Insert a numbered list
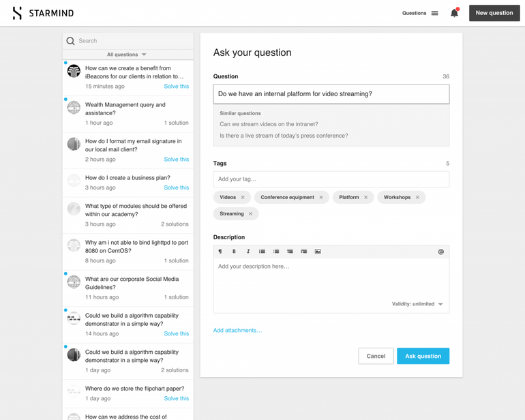Screen dimensions: 525x420 (x=276, y=252)
